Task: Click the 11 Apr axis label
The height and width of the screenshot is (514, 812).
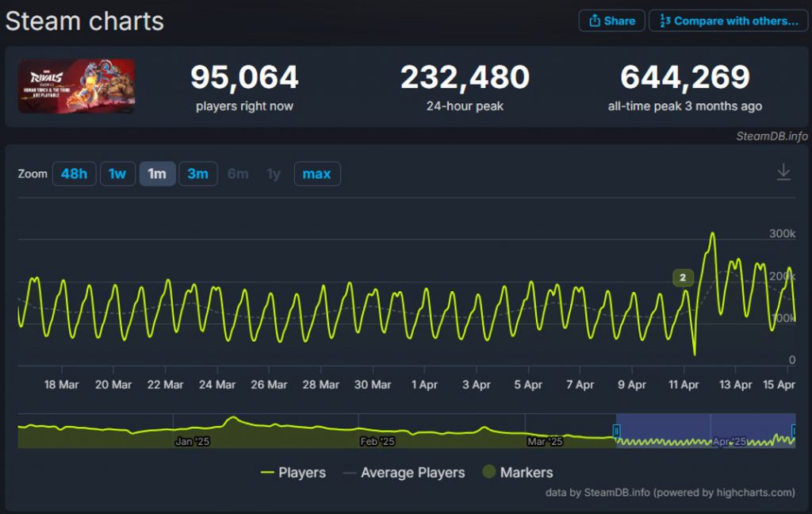Action: point(684,385)
